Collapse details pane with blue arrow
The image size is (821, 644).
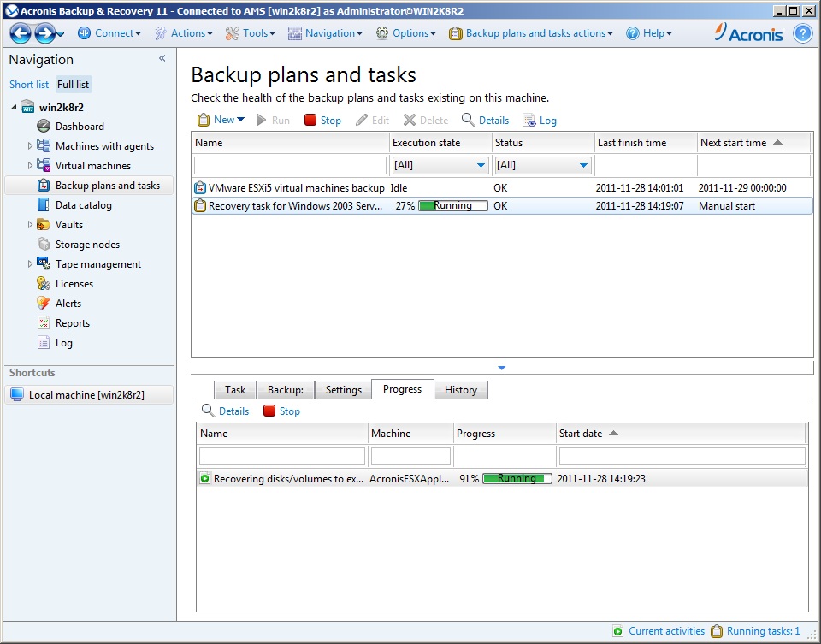[x=502, y=368]
